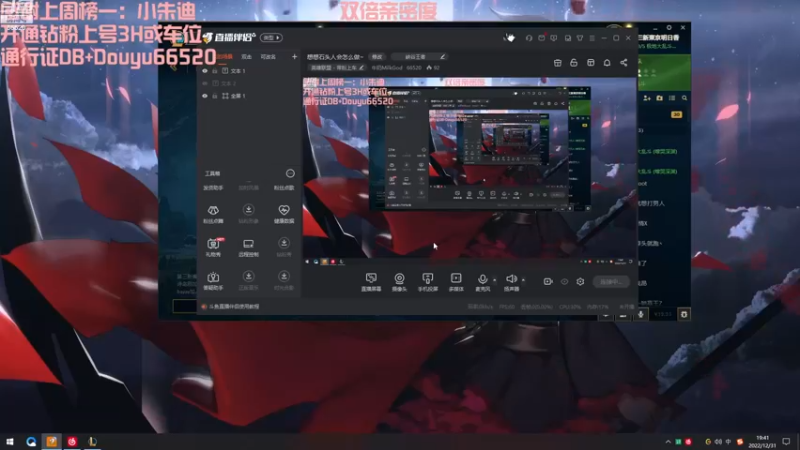This screenshot has height=450, width=800.
Task: Open the toolbox tool icon above 礼物秀
Action: tap(213, 213)
